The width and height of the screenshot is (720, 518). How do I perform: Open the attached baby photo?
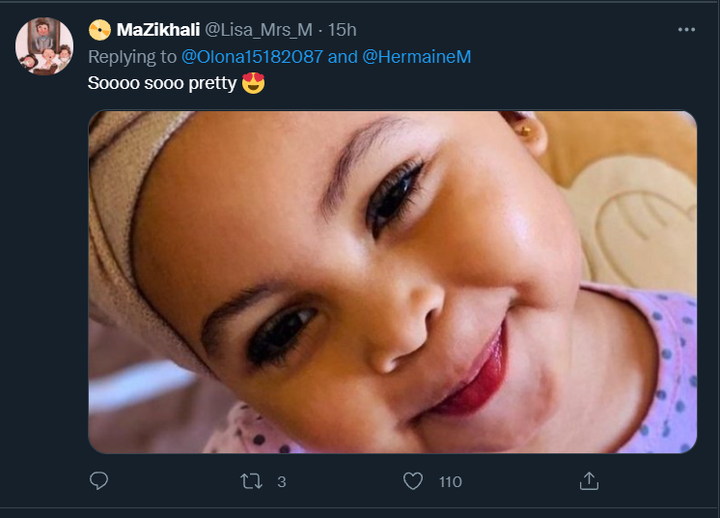click(x=393, y=282)
